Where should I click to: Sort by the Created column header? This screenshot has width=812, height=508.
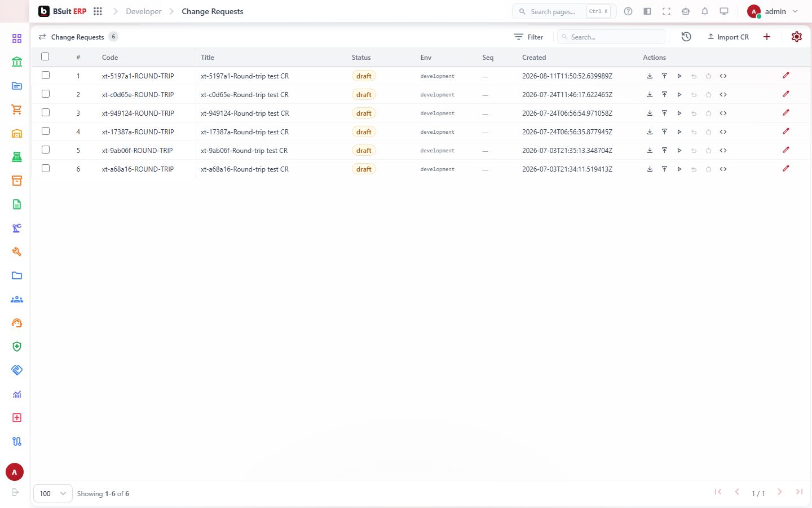(x=534, y=58)
